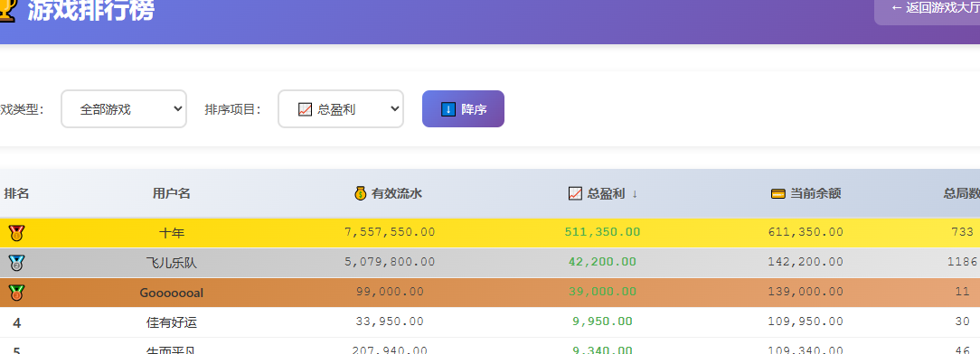Click rounds count 1186
This screenshot has width=980, height=354.
(x=963, y=262)
